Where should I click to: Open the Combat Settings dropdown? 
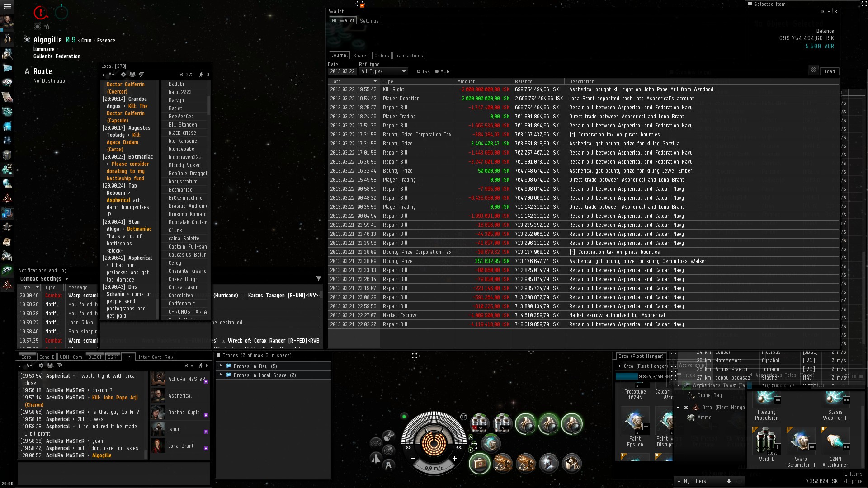(x=44, y=279)
